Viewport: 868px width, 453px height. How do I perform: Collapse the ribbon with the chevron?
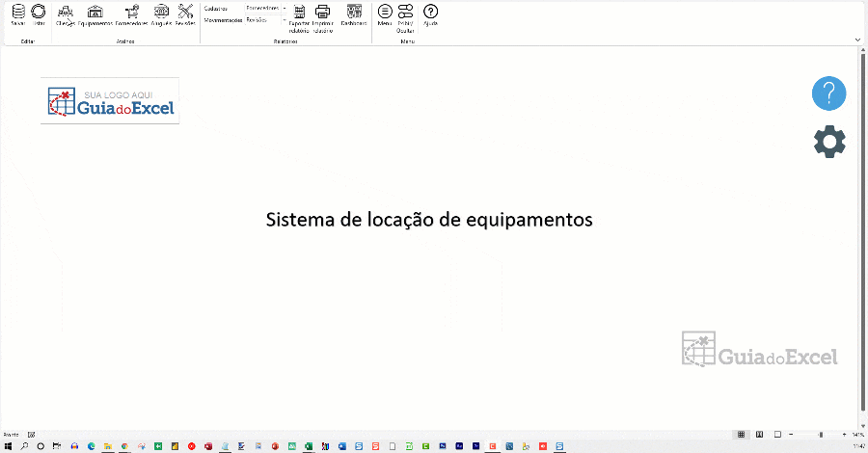click(857, 40)
